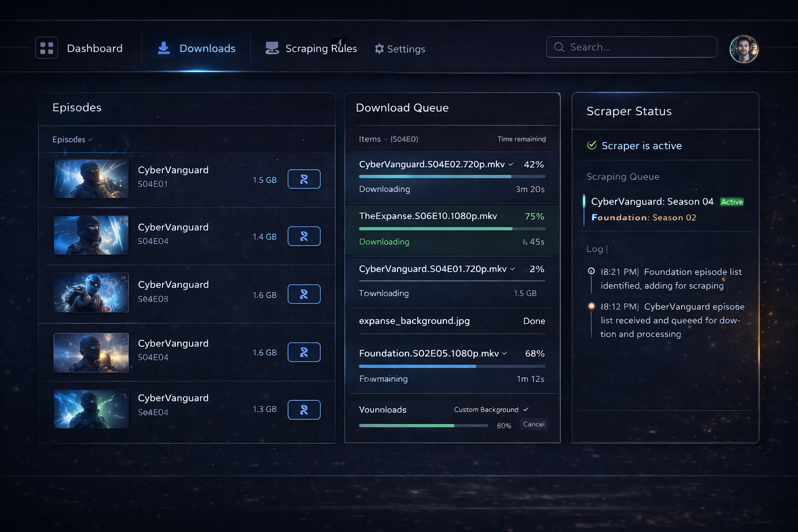Screen dimensions: 798x532
Task: Click the Downloads tray icon
Action: tap(164, 48)
